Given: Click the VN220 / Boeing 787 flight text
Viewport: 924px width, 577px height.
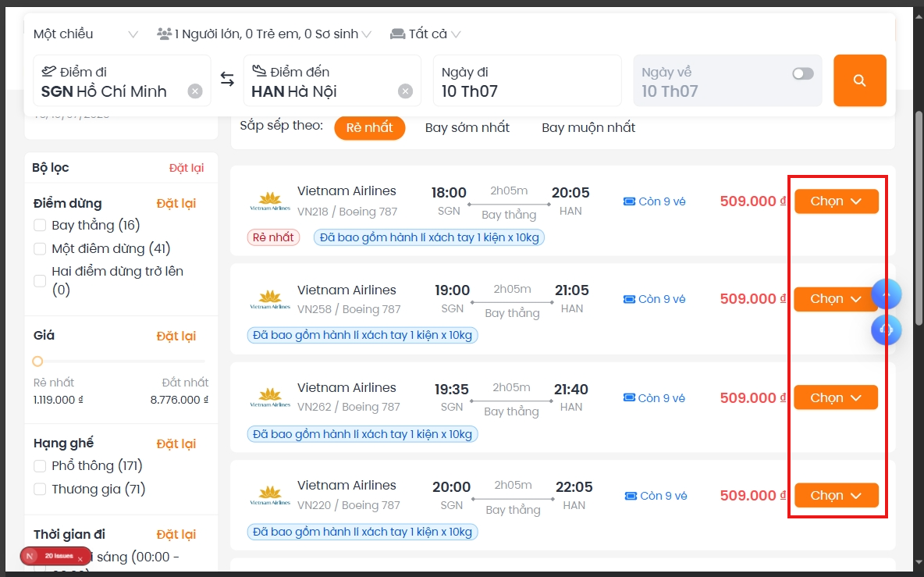Looking at the screenshot, I should [349, 506].
